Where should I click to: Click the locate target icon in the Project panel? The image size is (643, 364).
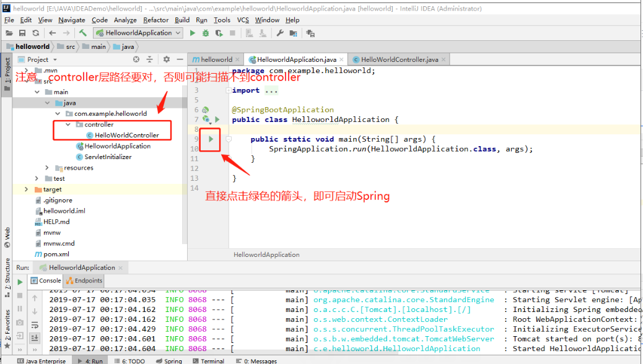[136, 59]
